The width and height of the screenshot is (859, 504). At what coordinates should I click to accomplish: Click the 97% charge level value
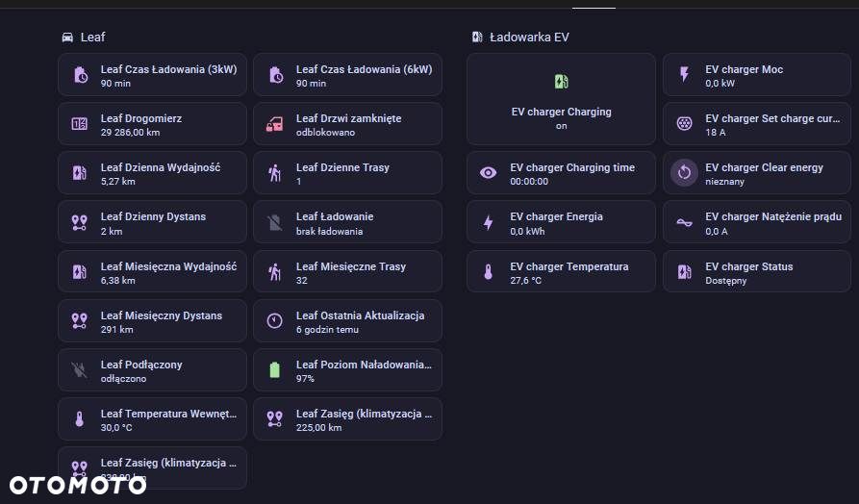click(305, 379)
